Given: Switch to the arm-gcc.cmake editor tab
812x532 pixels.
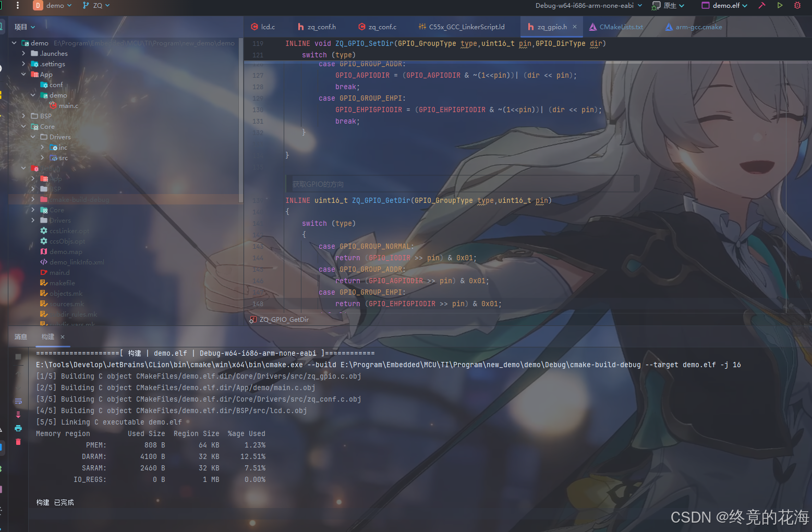Looking at the screenshot, I should coord(694,27).
